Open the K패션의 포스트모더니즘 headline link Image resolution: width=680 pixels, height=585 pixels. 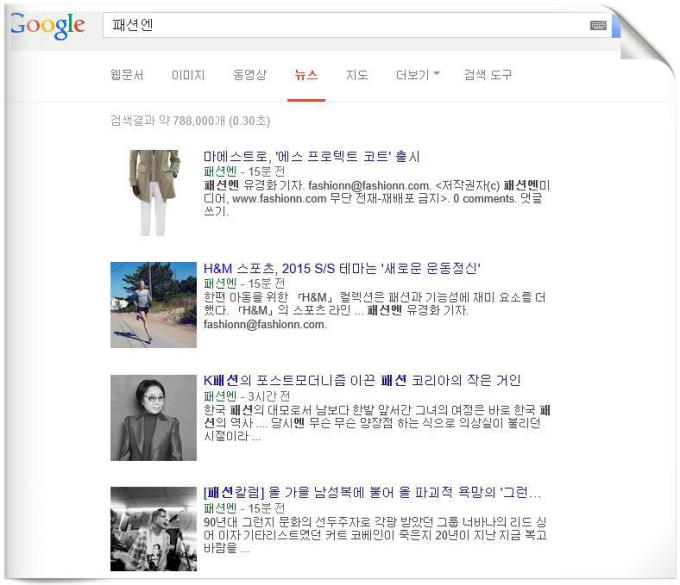coord(362,380)
